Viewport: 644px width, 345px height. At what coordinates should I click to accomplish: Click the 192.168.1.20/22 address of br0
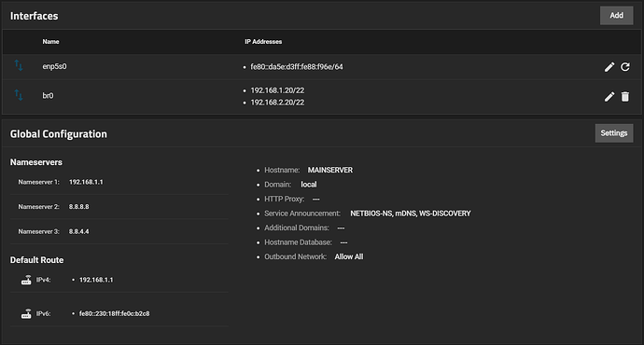pos(277,90)
